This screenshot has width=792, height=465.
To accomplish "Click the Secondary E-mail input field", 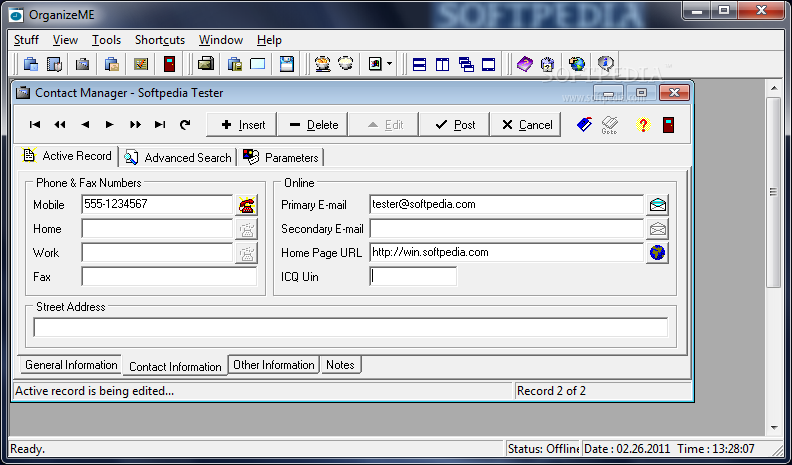I will 507,229.
